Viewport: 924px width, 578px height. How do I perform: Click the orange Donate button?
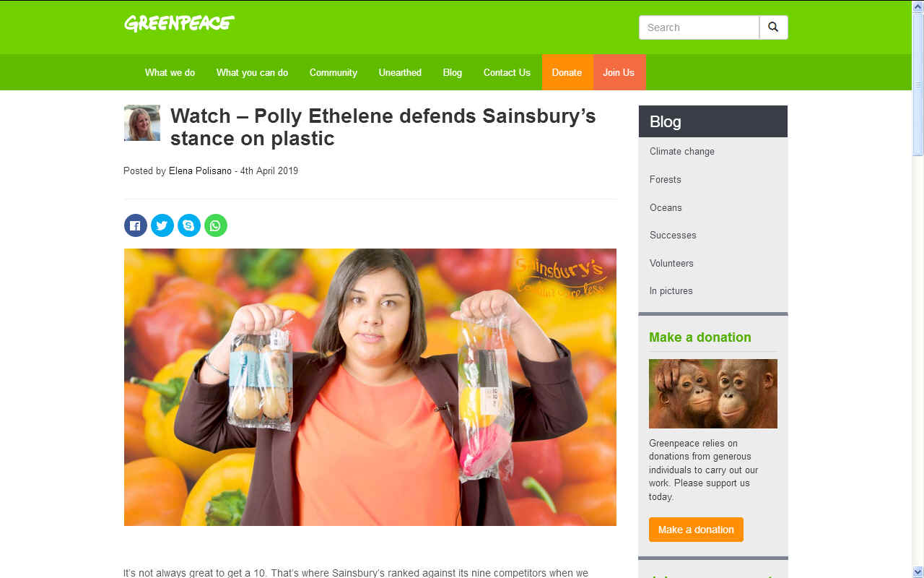click(567, 72)
